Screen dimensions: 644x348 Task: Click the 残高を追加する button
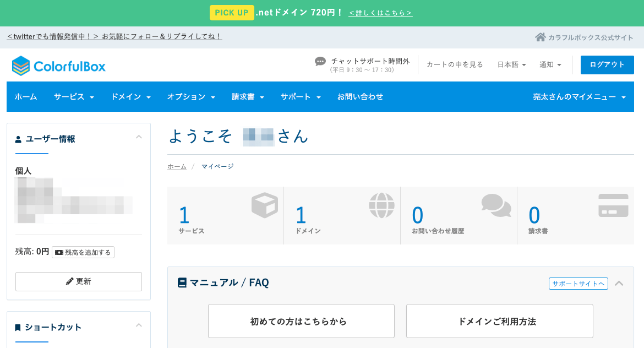pyautogui.click(x=83, y=252)
